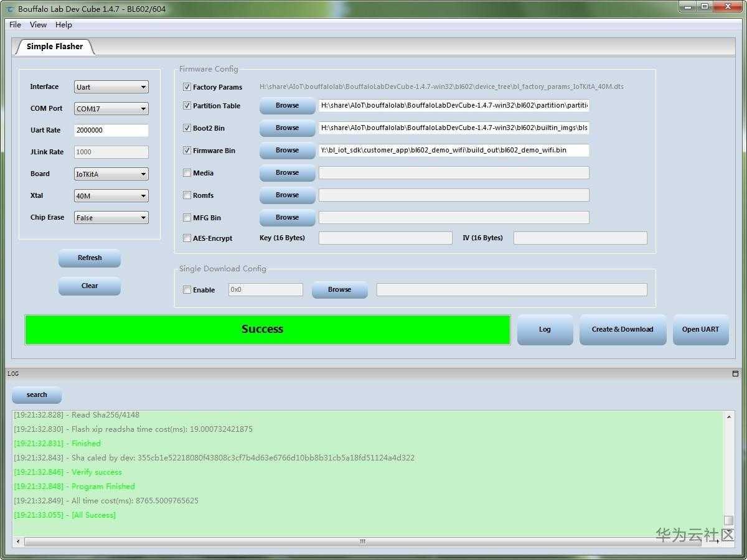
Task: Click the '[All Success]' log line
Action: [x=65, y=515]
